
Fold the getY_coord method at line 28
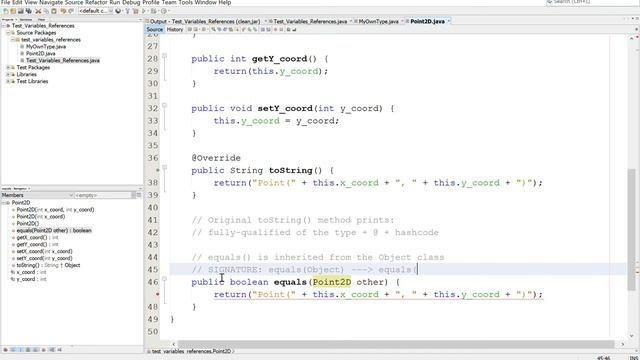click(x=164, y=56)
